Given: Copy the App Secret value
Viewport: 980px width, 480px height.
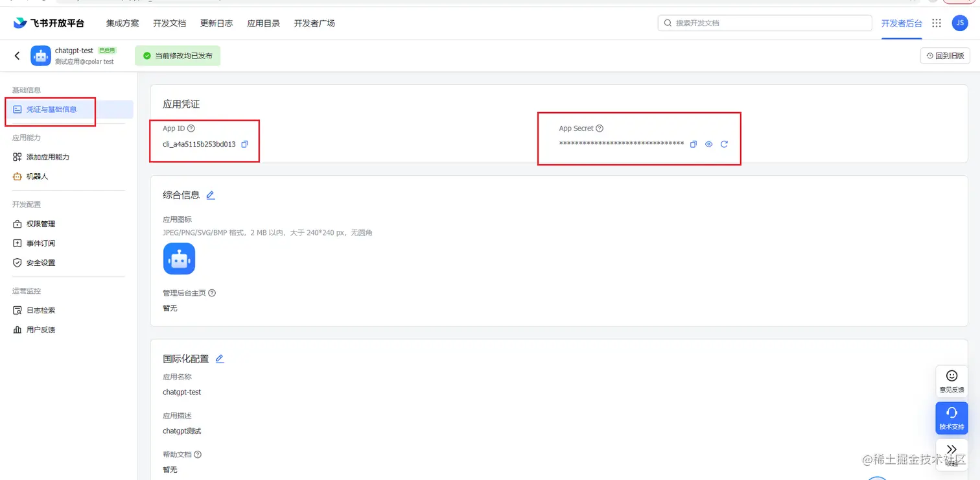Looking at the screenshot, I should tap(694, 144).
